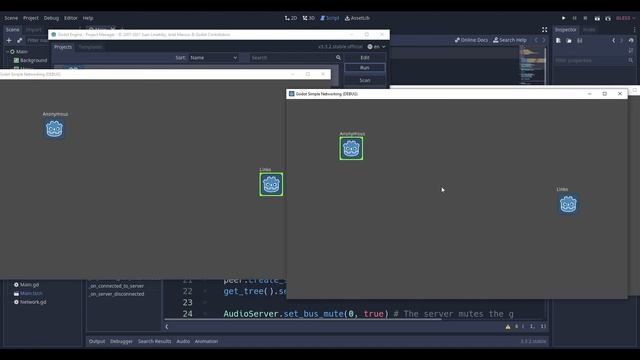The height and width of the screenshot is (360, 640).
Task: Click the script warnings triangle icon
Action: [x=508, y=327]
